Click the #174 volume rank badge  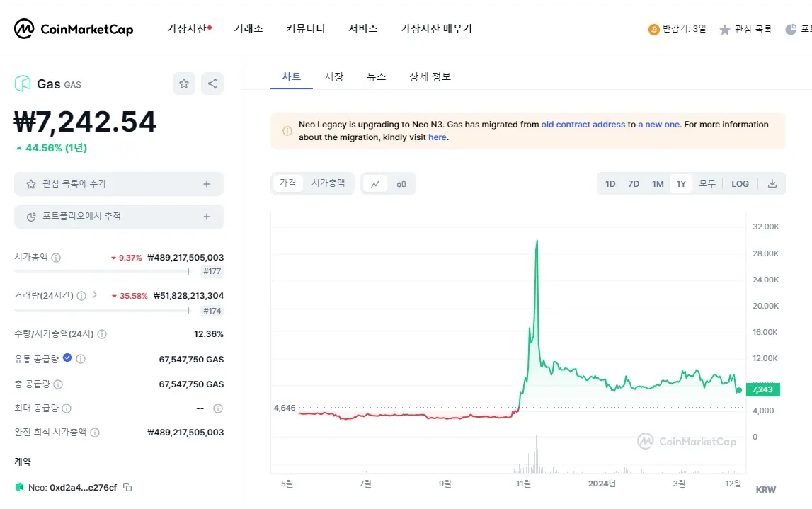coord(212,311)
